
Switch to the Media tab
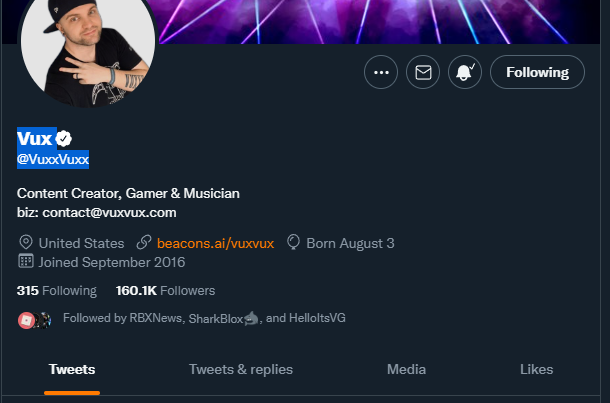tap(407, 370)
